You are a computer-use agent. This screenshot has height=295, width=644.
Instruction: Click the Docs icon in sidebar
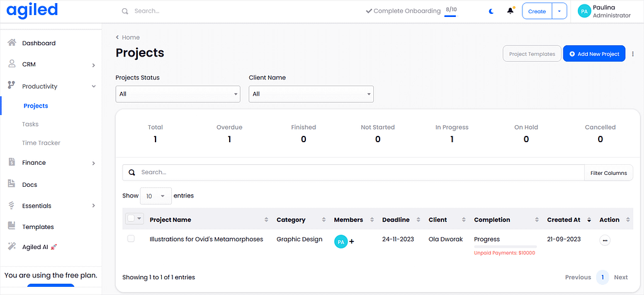12,184
